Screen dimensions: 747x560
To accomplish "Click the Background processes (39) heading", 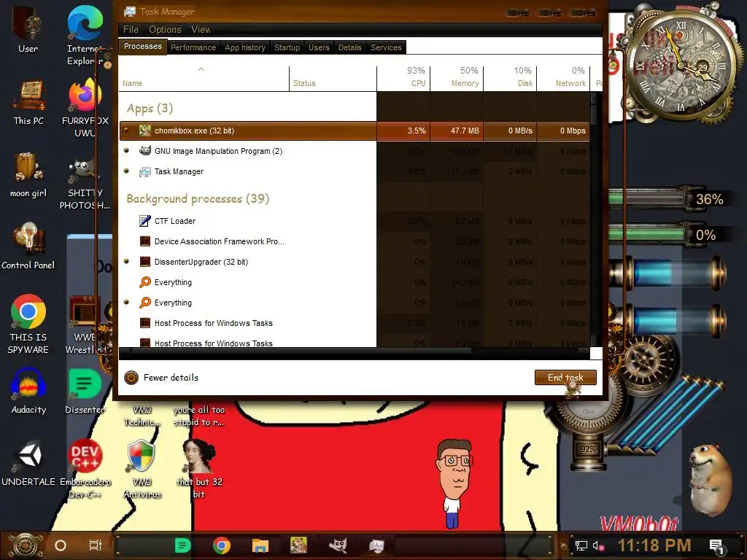I will click(x=198, y=198).
